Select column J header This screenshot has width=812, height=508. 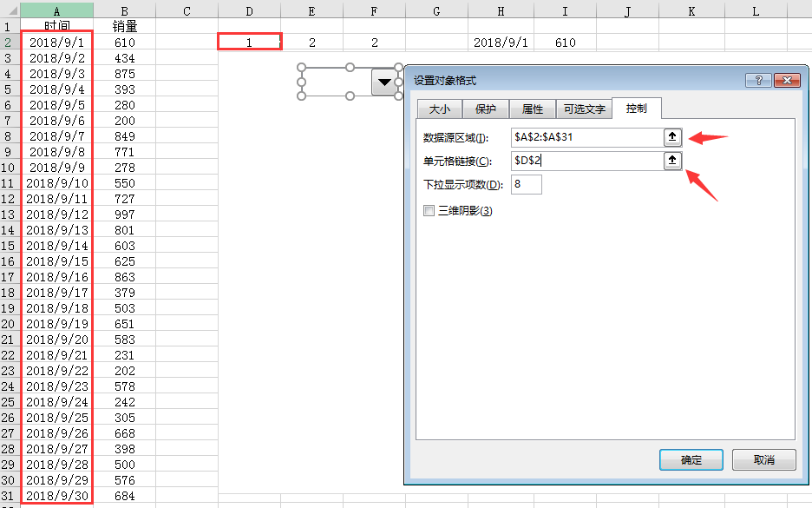[x=627, y=11]
